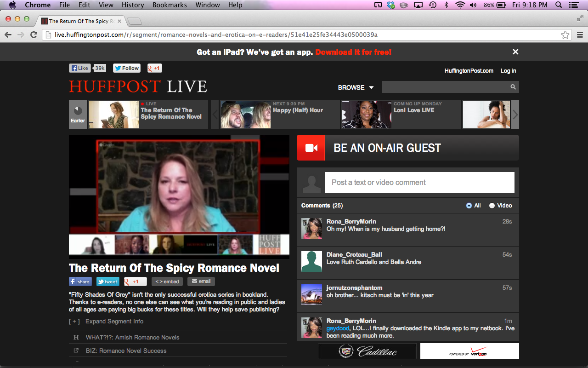Screen dimensions: 588x368
Task: Click the Twitter Follow button
Action: (127, 68)
